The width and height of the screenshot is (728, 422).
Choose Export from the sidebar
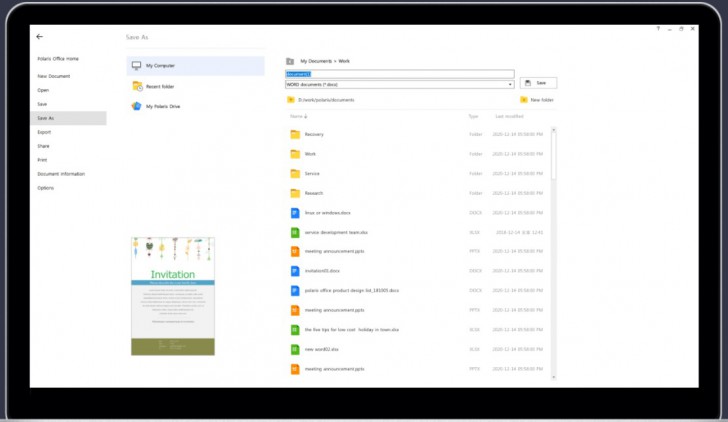pyautogui.click(x=44, y=132)
